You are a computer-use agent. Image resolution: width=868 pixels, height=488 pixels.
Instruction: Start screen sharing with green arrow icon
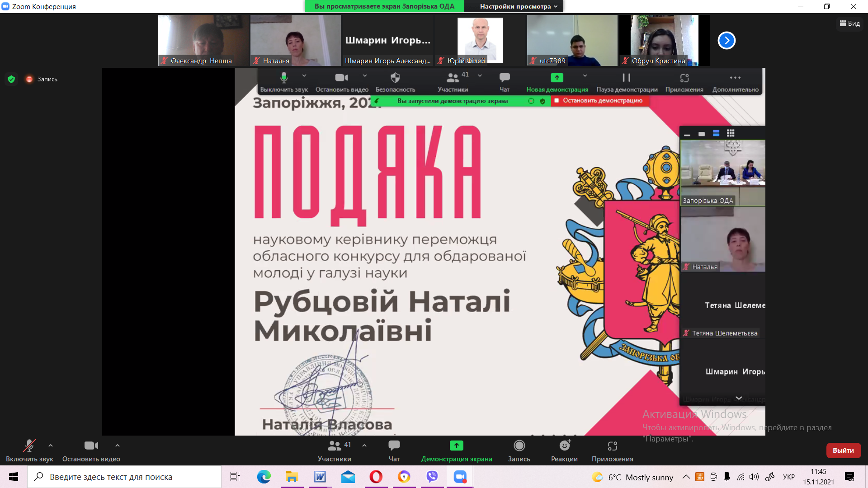coord(456,446)
